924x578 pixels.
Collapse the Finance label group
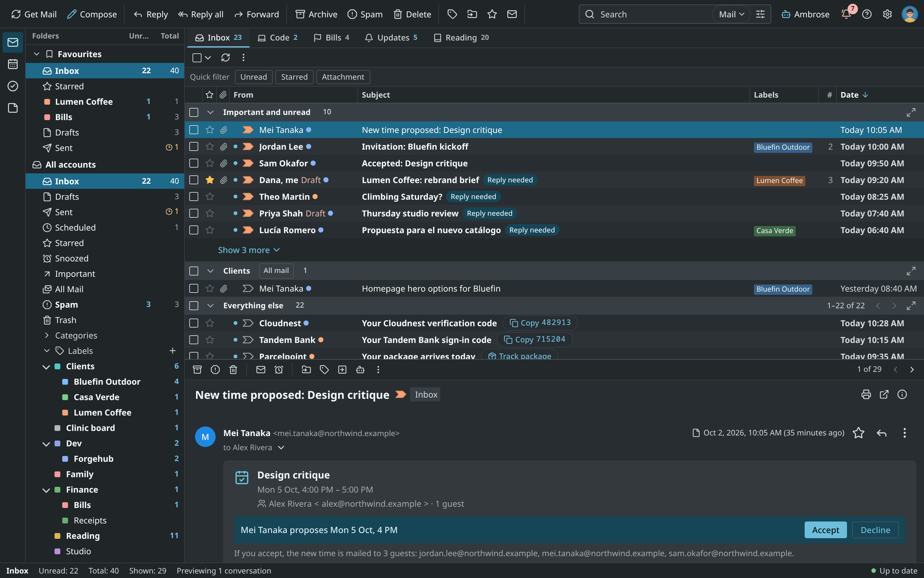click(46, 490)
